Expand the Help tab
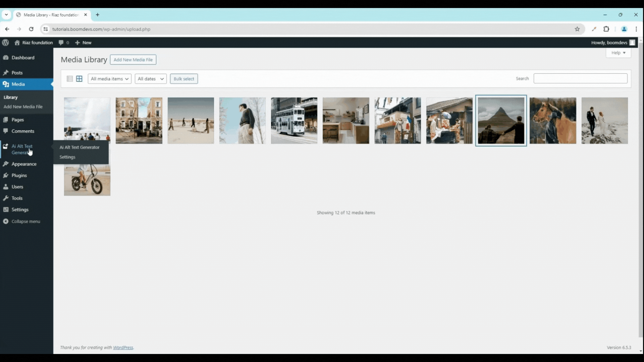The height and width of the screenshot is (362, 644). [x=618, y=53]
